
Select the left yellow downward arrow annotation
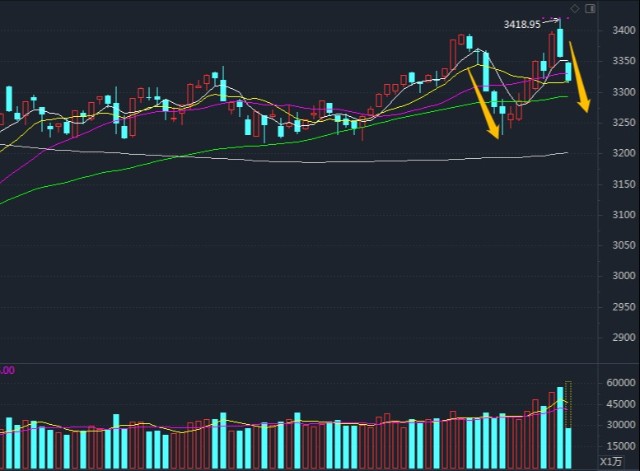pos(483,103)
